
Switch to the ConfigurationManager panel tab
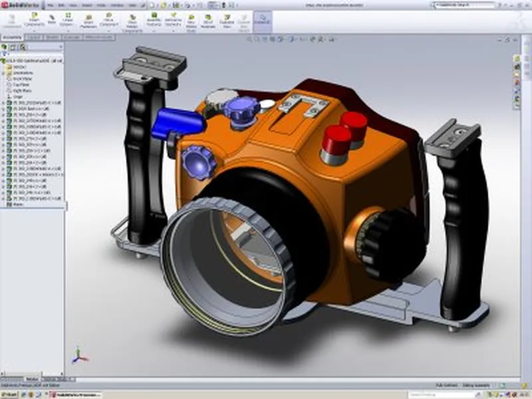pos(22,47)
